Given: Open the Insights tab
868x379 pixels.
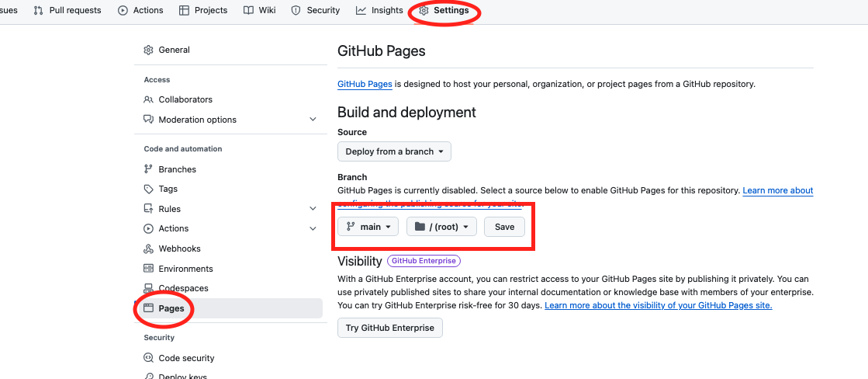Looking at the screenshot, I should [379, 10].
